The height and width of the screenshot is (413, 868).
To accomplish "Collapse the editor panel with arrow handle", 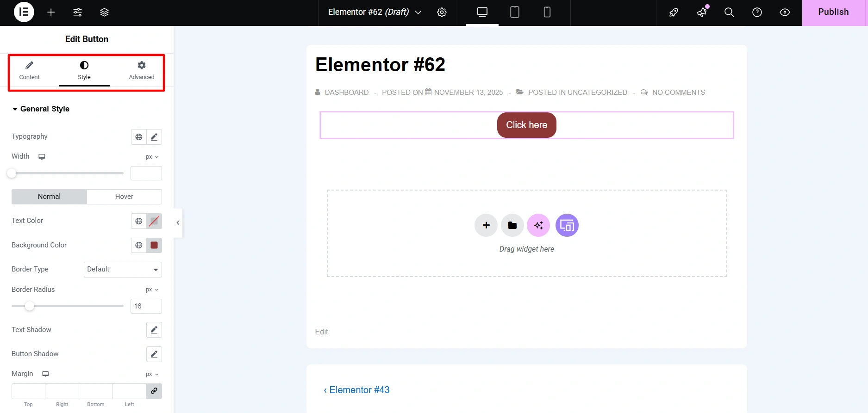I will (178, 222).
